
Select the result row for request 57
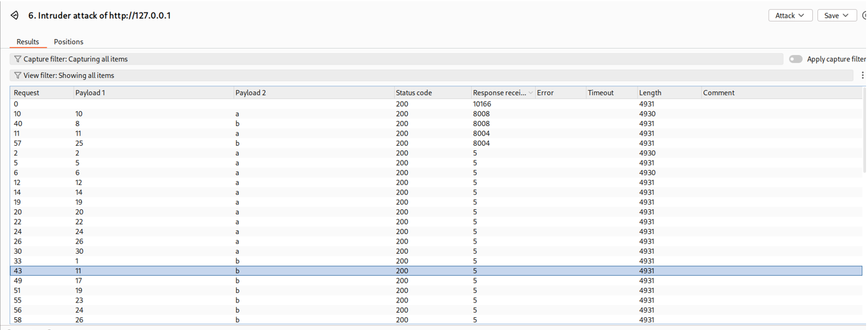(192, 143)
